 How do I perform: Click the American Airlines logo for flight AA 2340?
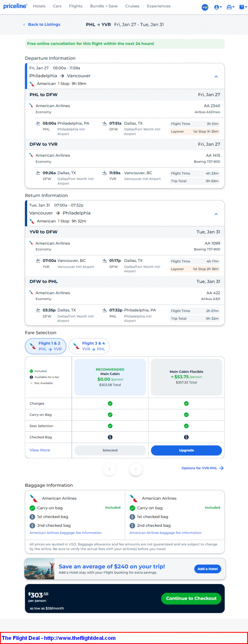31,105
